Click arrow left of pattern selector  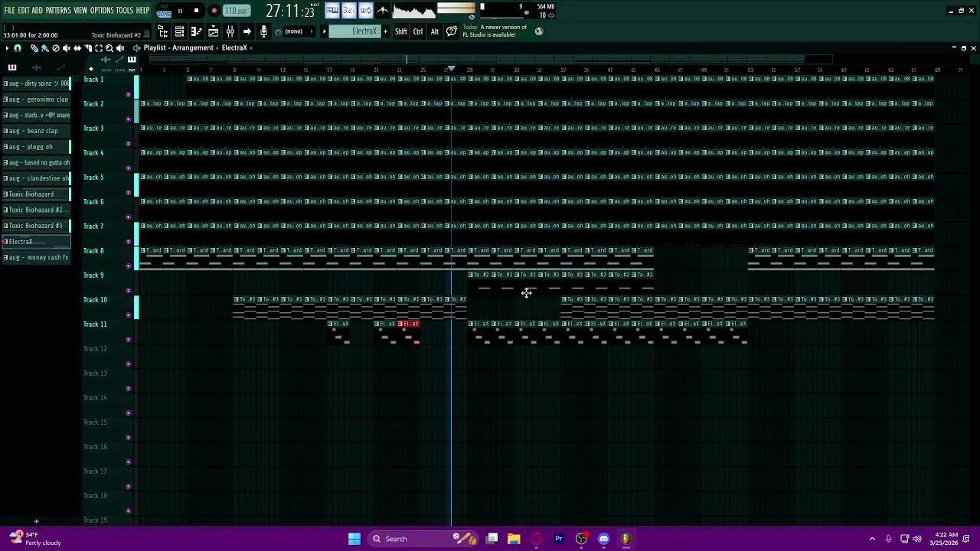point(324,31)
